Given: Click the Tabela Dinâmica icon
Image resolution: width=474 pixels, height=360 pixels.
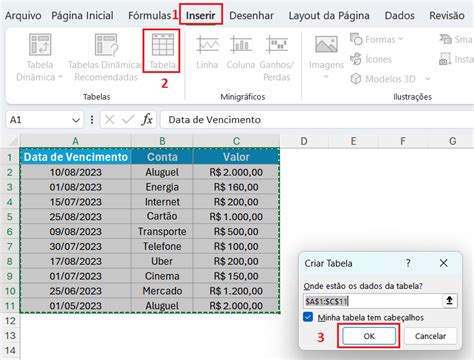Looking at the screenshot, I should (x=40, y=44).
